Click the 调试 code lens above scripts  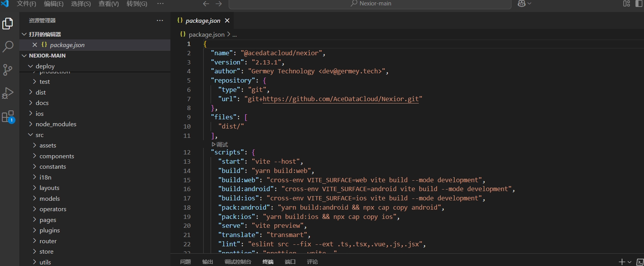point(220,144)
